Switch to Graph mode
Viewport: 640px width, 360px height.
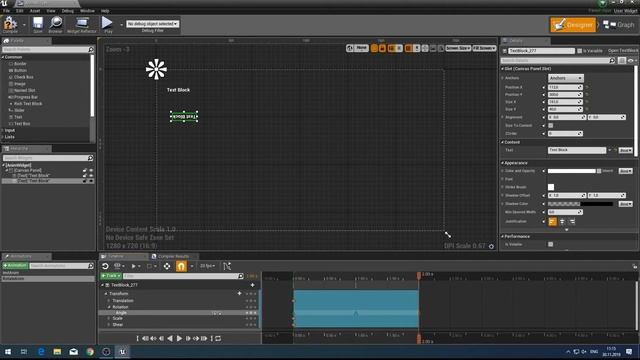point(619,25)
